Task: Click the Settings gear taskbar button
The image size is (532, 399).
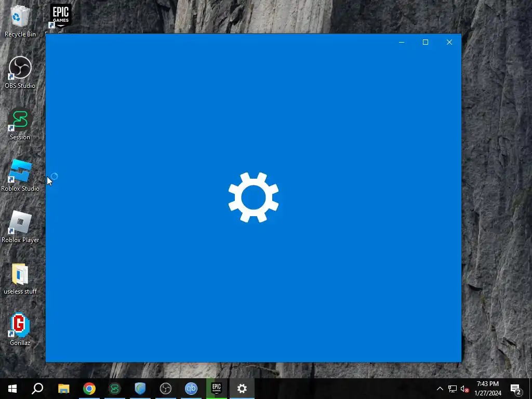Action: coord(242,389)
